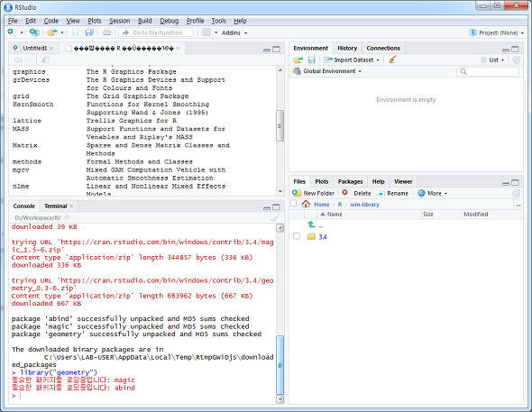
Task: Open the Debug menu
Action: pyautogui.click(x=169, y=21)
